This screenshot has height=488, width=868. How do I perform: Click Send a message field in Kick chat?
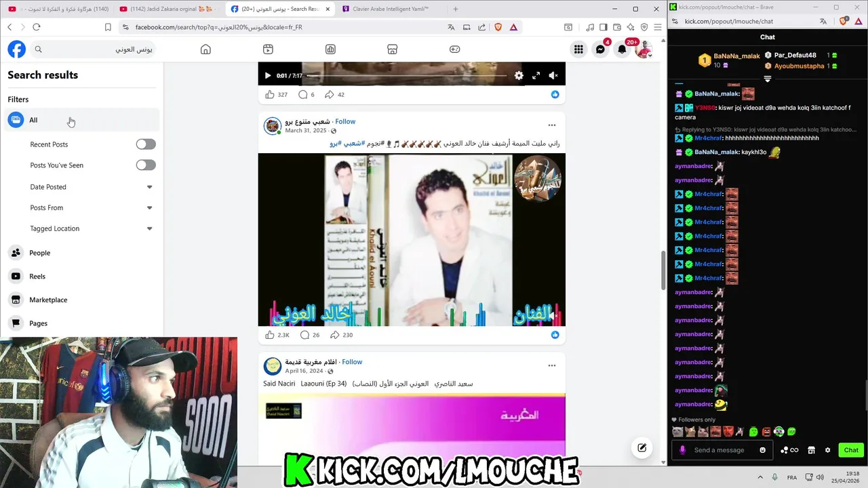pyautogui.click(x=720, y=450)
